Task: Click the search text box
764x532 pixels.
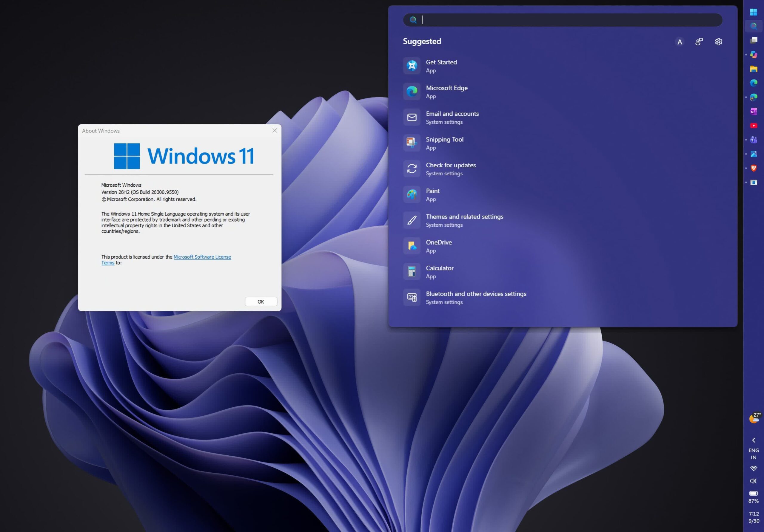Action: pyautogui.click(x=563, y=20)
